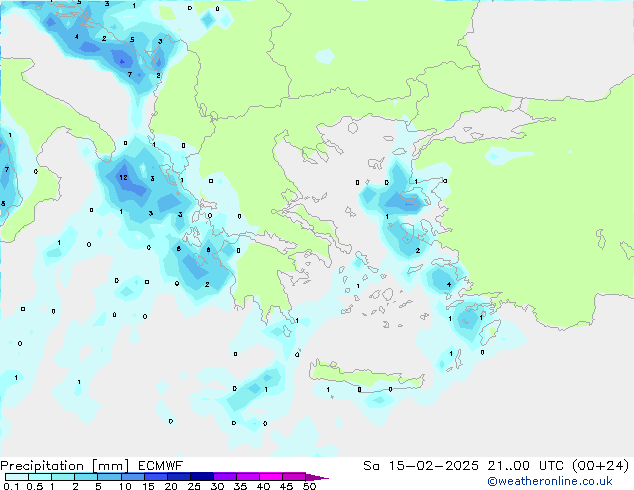634x490 pixels.
Task: Click the magenta legend swatch between 40 and 45
Action: click(x=271, y=477)
